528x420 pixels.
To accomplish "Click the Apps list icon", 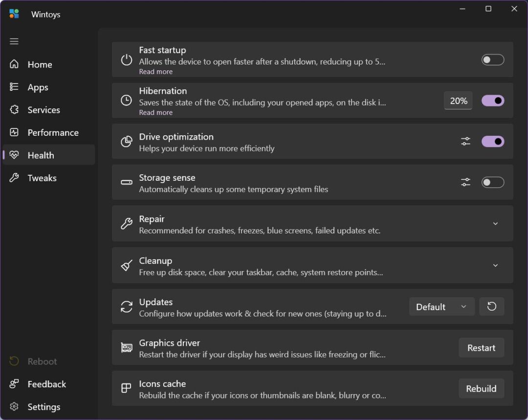I will click(14, 87).
